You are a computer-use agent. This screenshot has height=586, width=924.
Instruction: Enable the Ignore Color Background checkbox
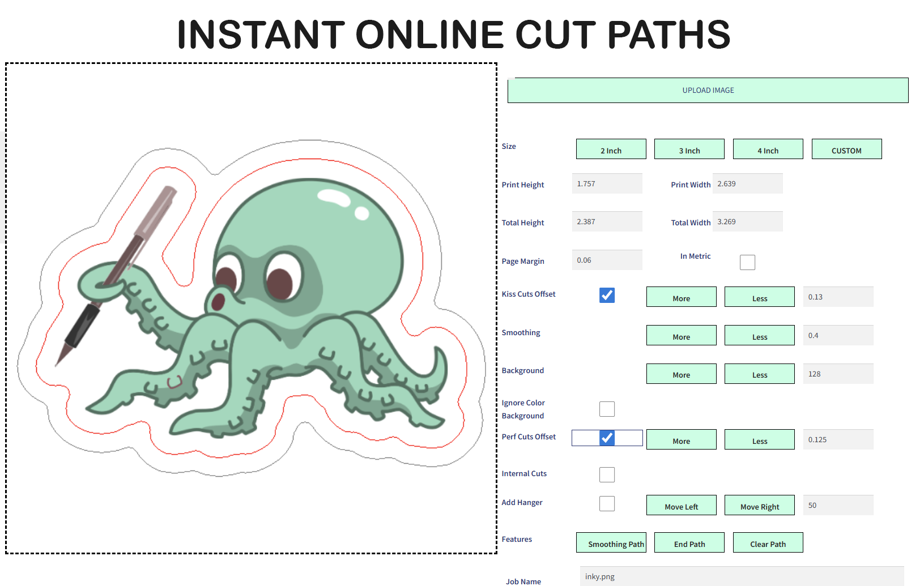coord(607,409)
